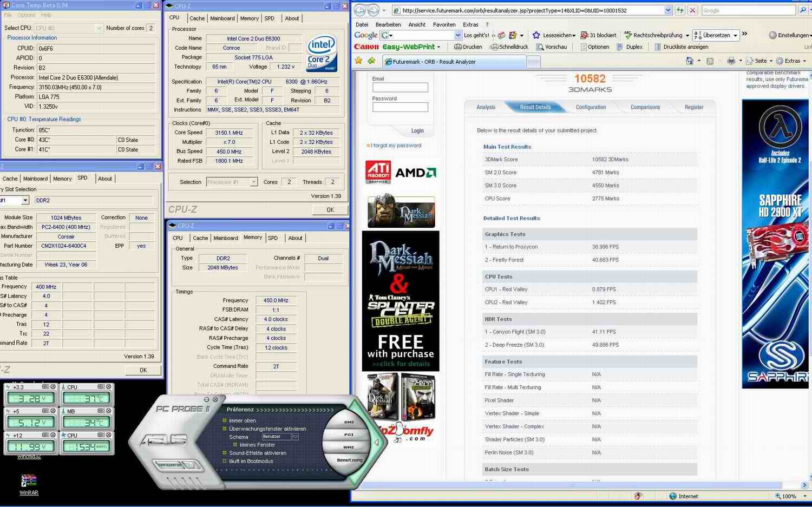Click the yellow Favorites star icon
This screenshot has height=507, width=812.
[358, 61]
